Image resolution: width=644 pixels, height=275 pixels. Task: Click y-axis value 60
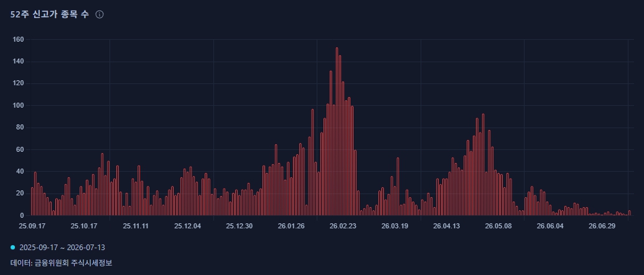(21, 149)
